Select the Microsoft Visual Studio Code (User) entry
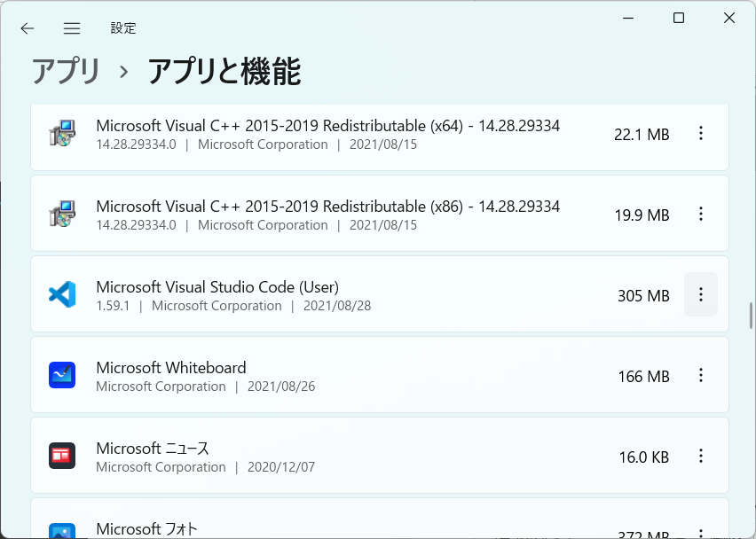Viewport: 756px width, 539px height. pyautogui.click(x=380, y=294)
